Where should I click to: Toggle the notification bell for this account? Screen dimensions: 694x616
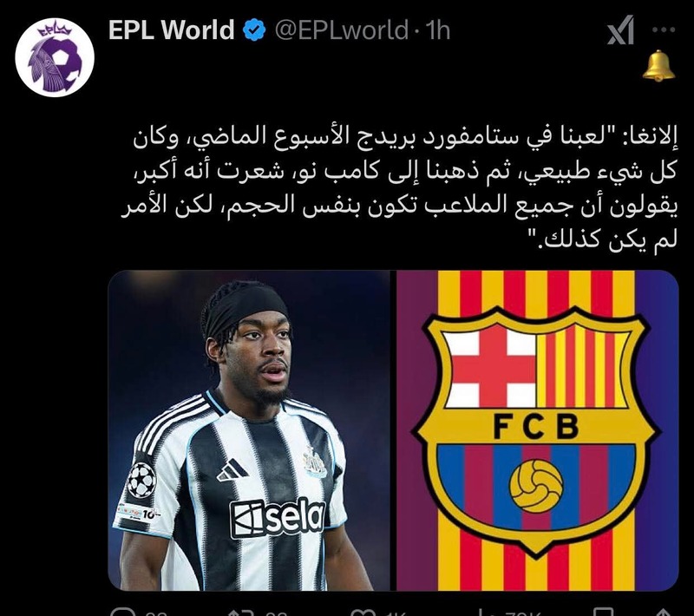(658, 65)
